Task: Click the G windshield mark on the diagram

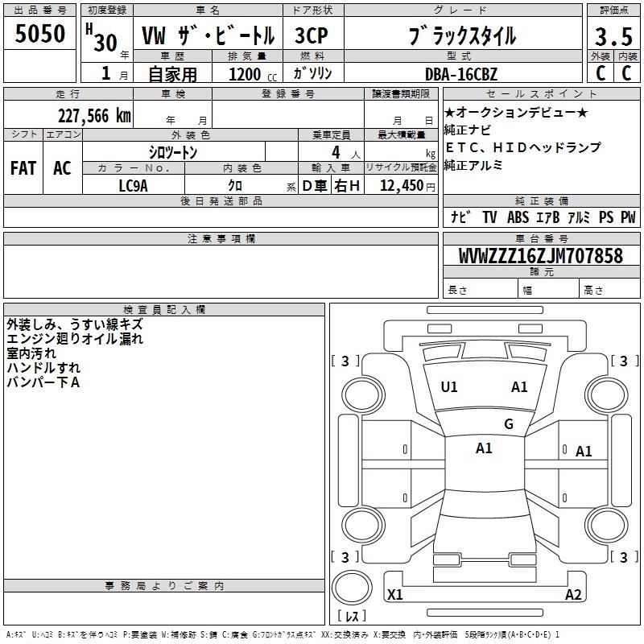Action: click(508, 424)
